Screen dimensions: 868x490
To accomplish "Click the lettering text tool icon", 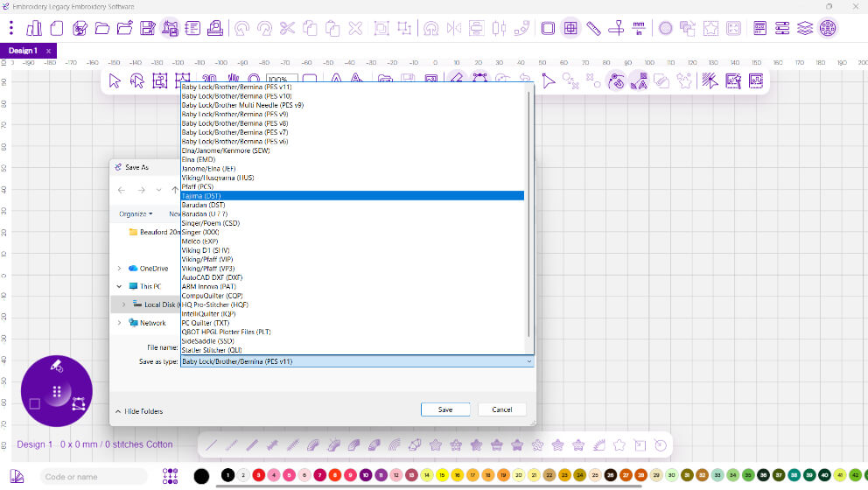I will [336, 79].
